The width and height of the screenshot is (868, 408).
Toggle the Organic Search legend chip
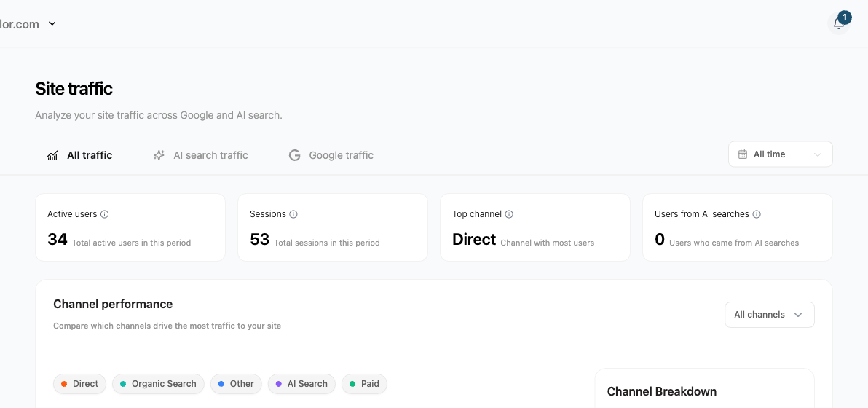(x=158, y=384)
